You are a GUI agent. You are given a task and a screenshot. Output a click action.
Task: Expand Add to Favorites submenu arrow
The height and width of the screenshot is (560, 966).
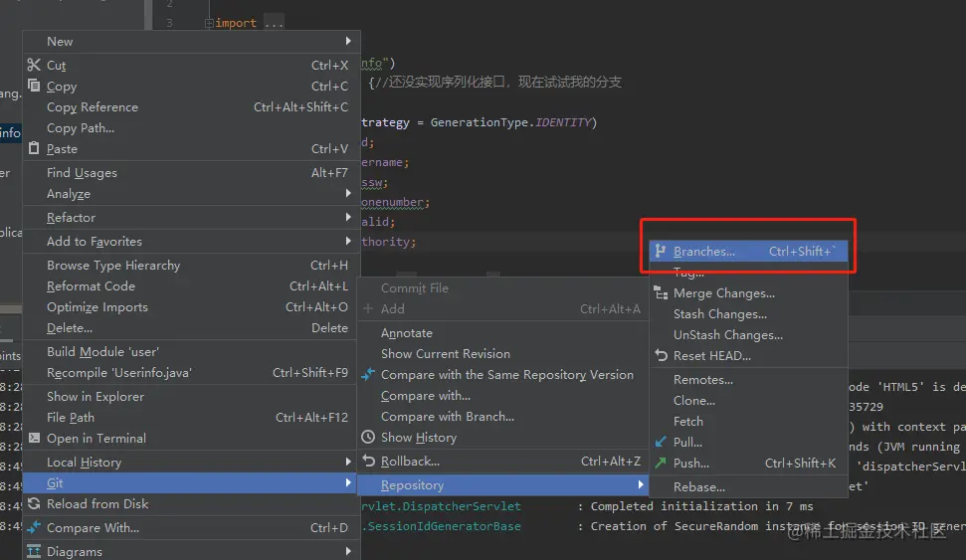click(x=348, y=241)
